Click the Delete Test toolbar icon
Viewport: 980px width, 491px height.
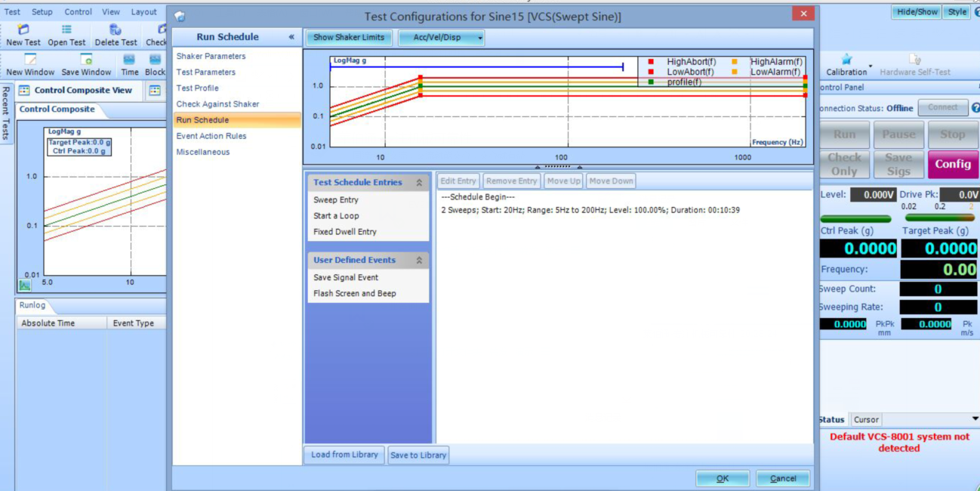(x=116, y=29)
